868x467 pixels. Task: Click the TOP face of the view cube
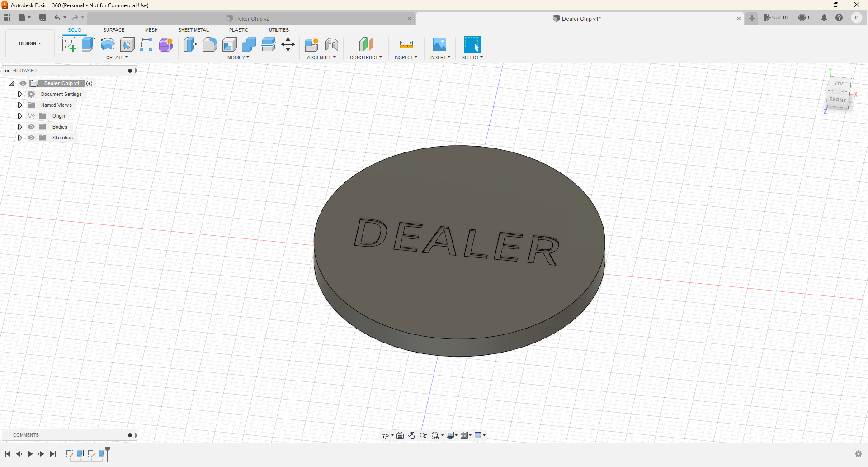point(839,84)
